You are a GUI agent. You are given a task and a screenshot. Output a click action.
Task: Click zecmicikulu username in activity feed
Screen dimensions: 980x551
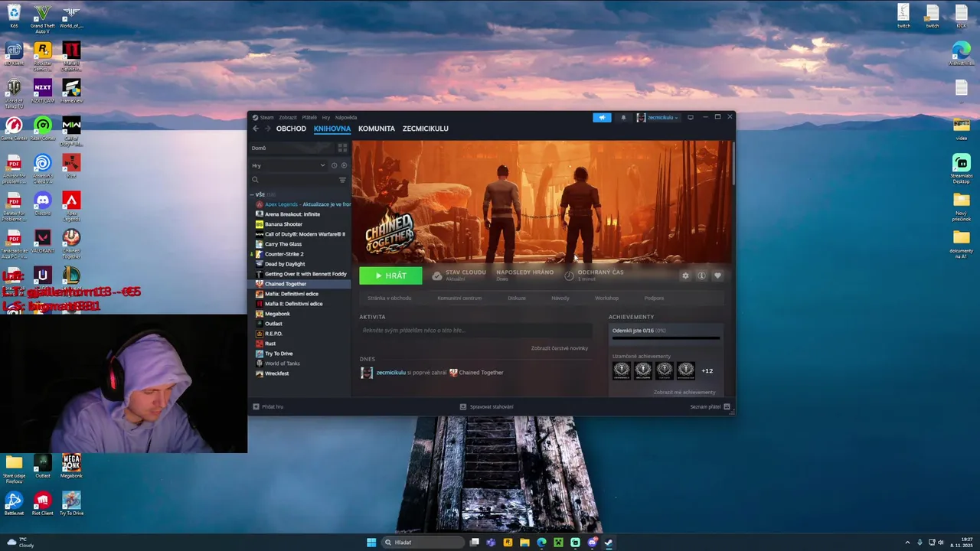click(390, 373)
